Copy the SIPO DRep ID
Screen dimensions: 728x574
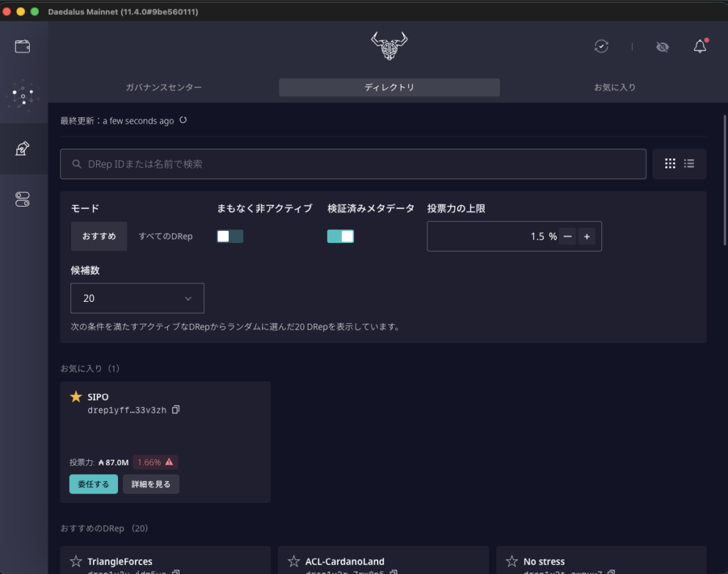point(176,410)
